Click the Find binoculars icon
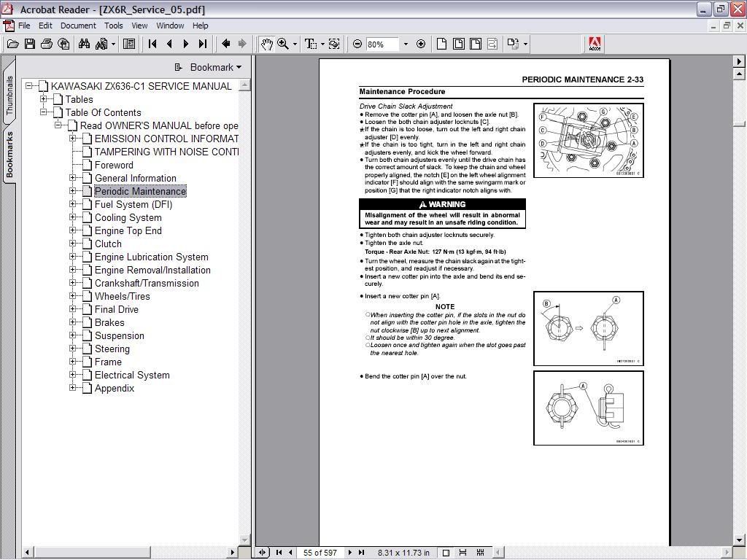The height and width of the screenshot is (560, 747). pos(84,44)
